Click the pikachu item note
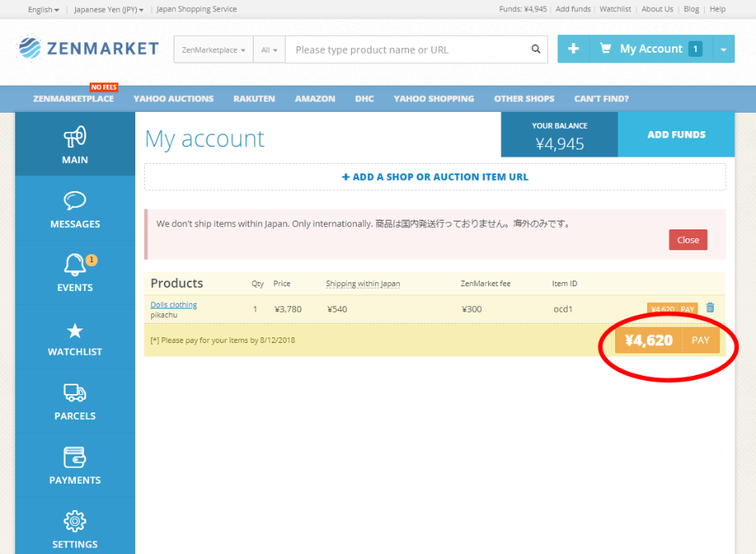This screenshot has width=756, height=554. pyautogui.click(x=164, y=315)
